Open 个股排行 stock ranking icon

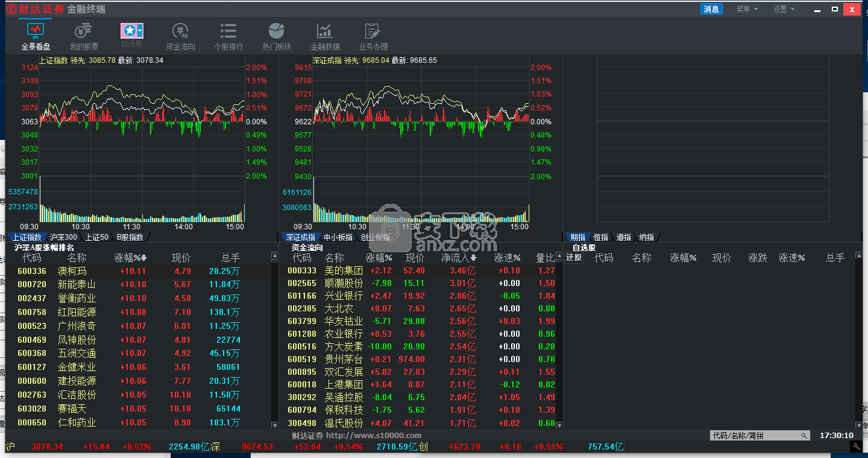(x=228, y=30)
